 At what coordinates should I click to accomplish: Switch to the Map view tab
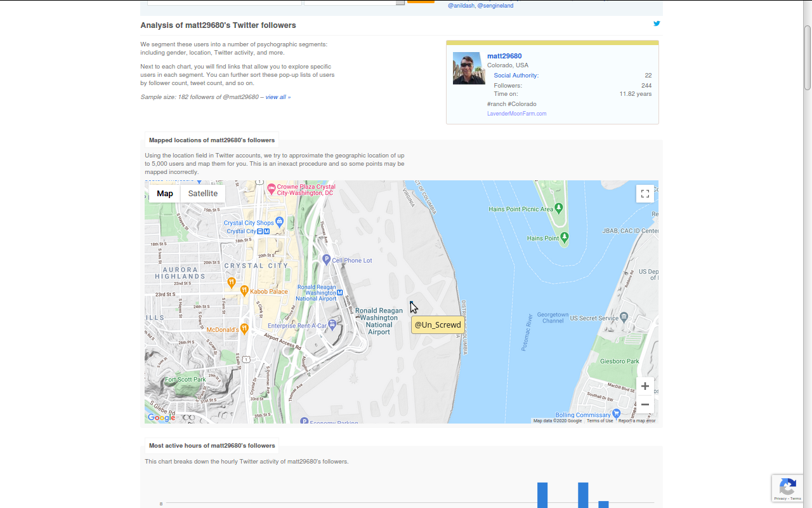[x=165, y=194]
